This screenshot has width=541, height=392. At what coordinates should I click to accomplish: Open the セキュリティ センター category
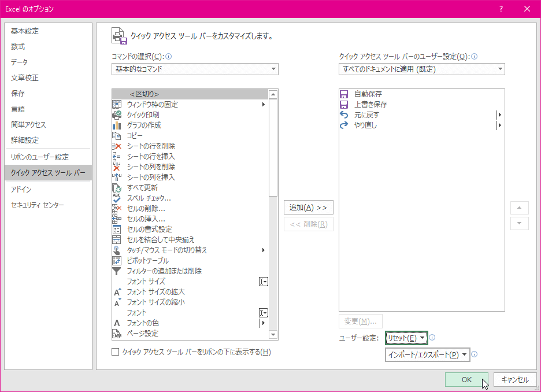pyautogui.click(x=49, y=205)
